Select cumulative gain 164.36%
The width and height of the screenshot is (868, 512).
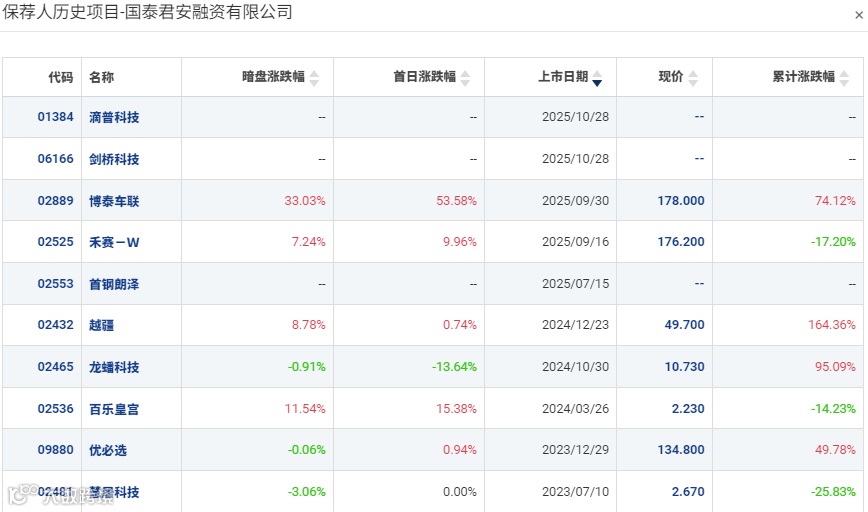832,325
